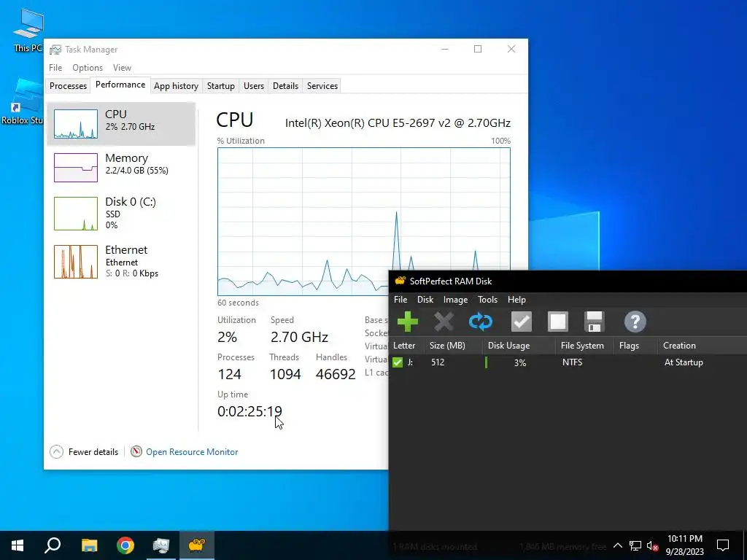
Task: Launch Google Chrome from the taskbar
Action: tap(125, 545)
